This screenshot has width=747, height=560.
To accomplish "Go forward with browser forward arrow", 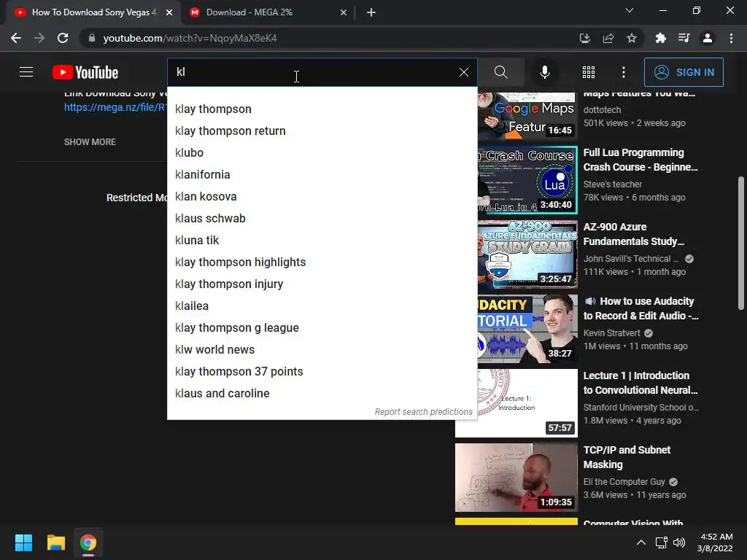I will coord(39,38).
